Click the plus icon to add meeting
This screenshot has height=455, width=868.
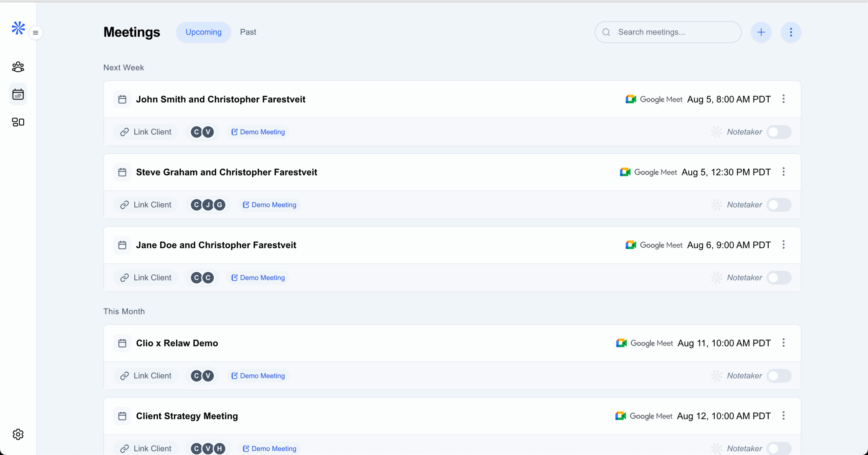(761, 32)
